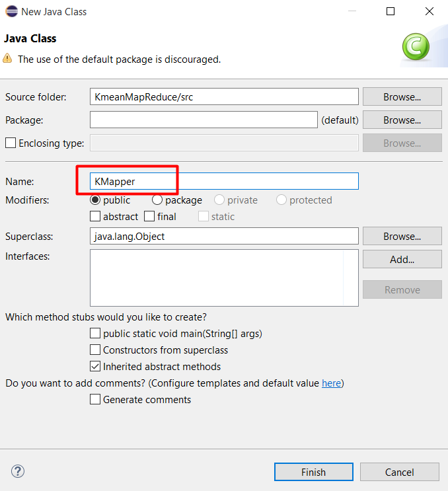Select the public modifier radio button

(95, 200)
